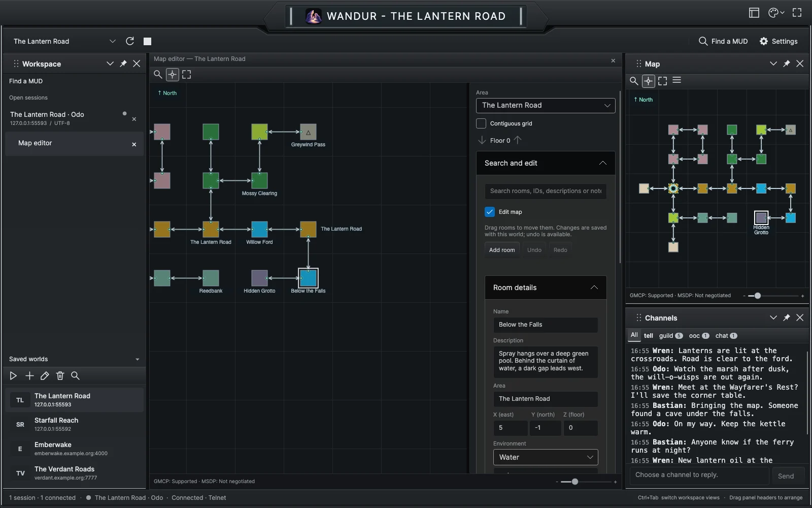The width and height of the screenshot is (812, 508).
Task: Click the Send button in Channels
Action: (x=786, y=476)
